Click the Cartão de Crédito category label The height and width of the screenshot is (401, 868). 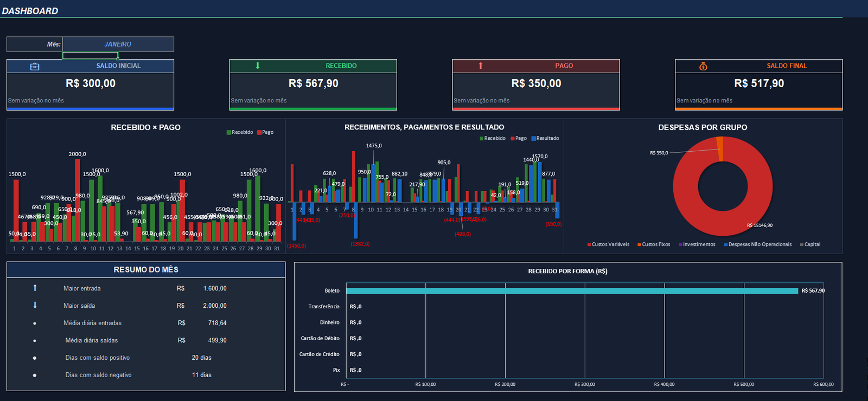320,354
